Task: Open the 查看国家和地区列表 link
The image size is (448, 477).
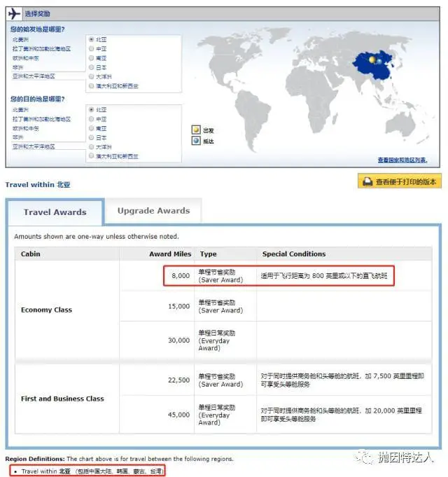Action: 402,160
